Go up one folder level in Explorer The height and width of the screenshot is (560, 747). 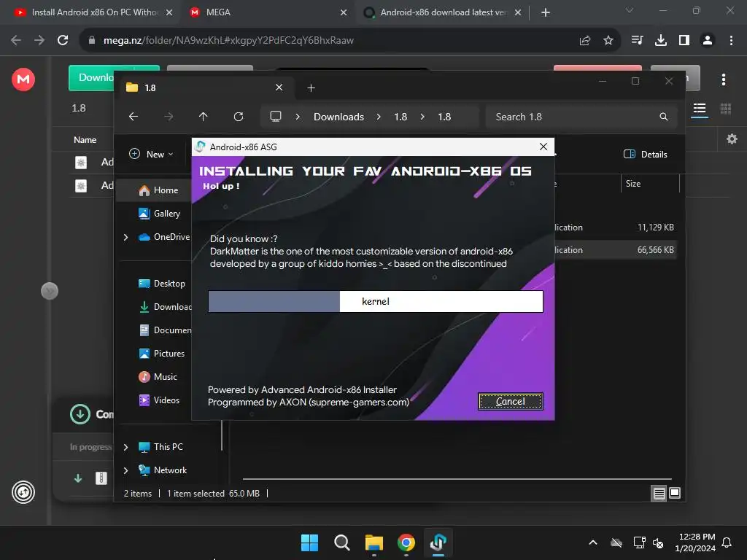pos(204,117)
